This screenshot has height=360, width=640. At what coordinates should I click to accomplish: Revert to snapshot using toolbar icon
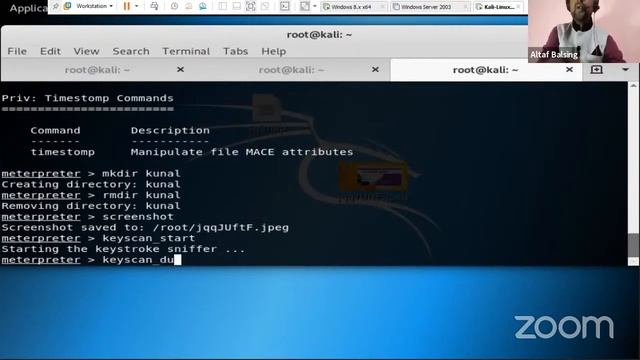188,6
